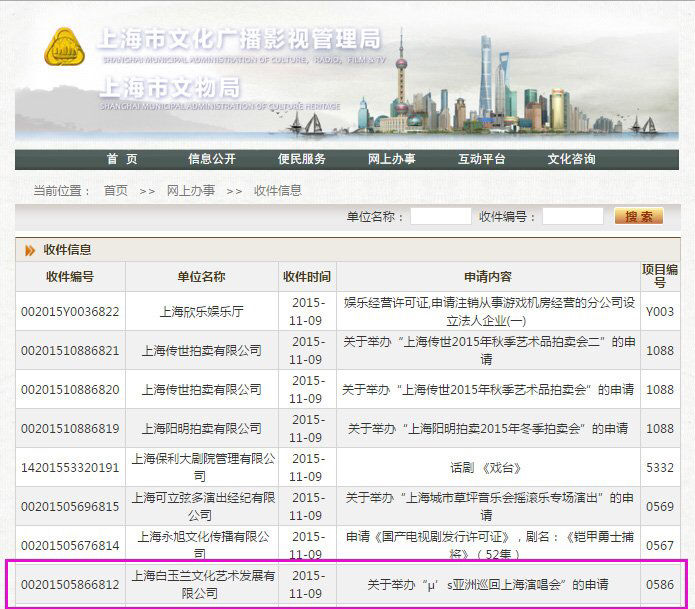Click the 2015年冬季拍卖会 application cell
The height and width of the screenshot is (609, 695).
tap(488, 429)
